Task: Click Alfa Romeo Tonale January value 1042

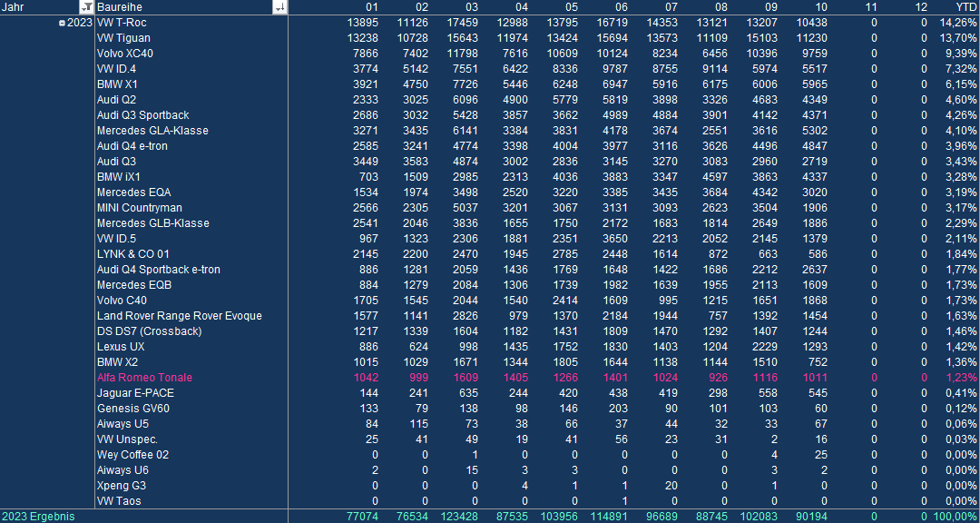Action: click(366, 377)
